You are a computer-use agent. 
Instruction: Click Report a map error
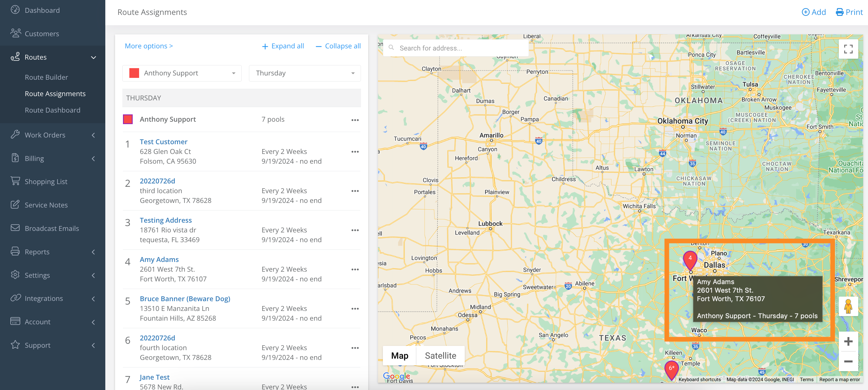click(839, 379)
